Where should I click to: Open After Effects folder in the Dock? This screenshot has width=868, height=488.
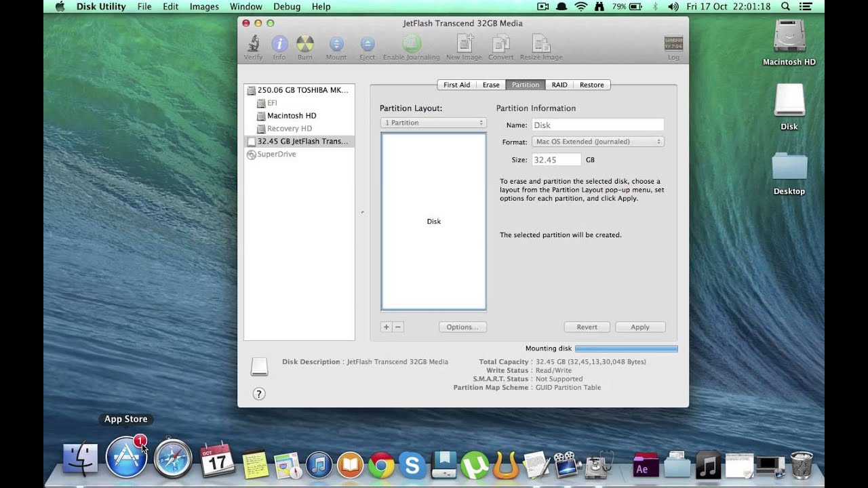pos(646,465)
